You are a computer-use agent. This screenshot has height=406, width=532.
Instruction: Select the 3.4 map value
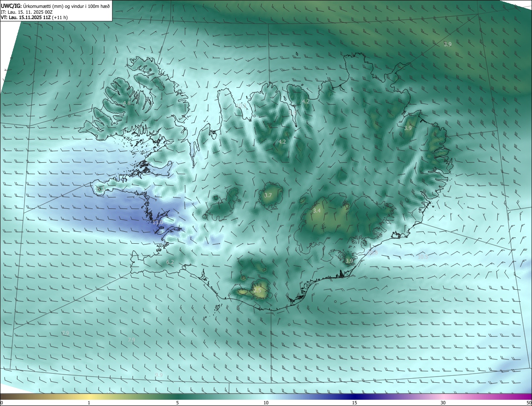[x=317, y=211]
